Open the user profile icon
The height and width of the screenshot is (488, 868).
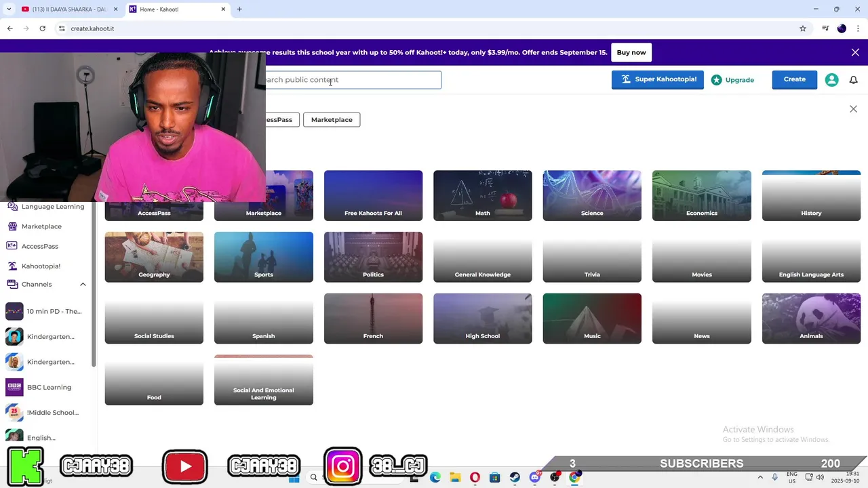tap(831, 80)
